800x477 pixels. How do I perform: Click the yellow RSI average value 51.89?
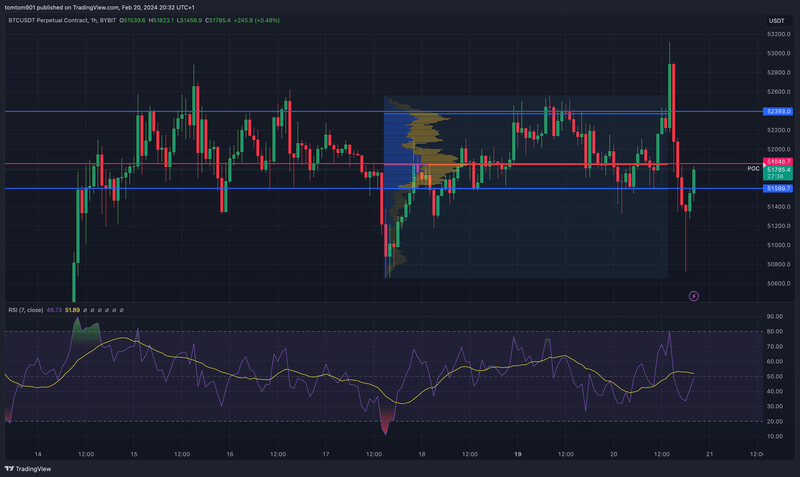72,310
